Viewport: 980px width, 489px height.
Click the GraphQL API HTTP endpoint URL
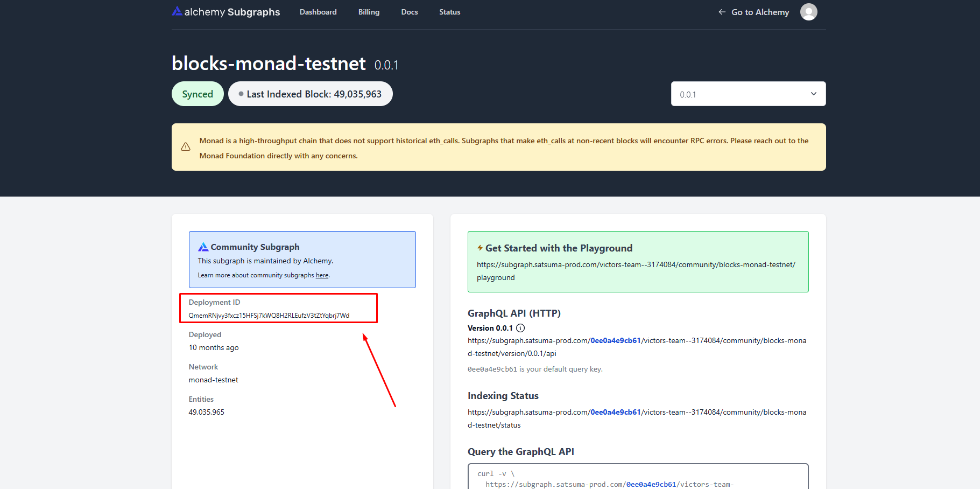(x=637, y=347)
